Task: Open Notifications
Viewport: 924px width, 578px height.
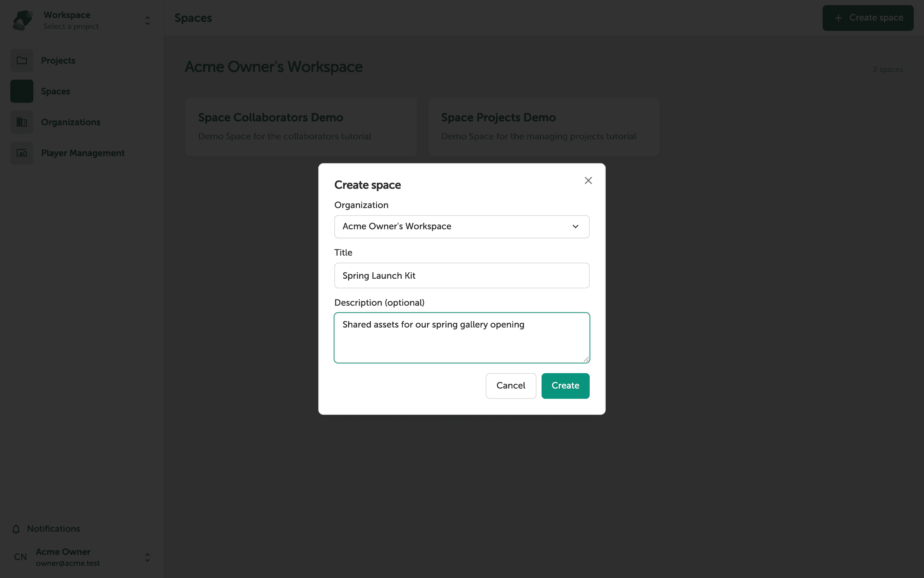Action: (46, 529)
